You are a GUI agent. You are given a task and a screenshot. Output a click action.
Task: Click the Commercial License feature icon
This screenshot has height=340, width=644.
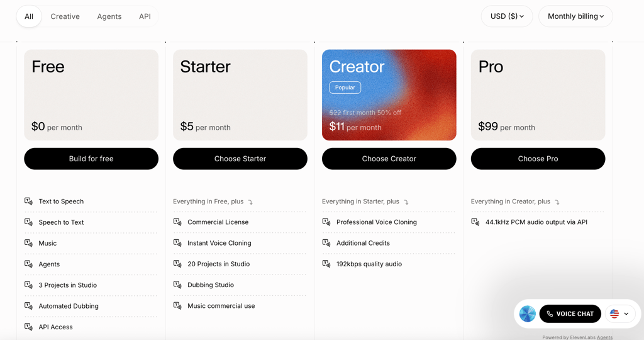(177, 222)
